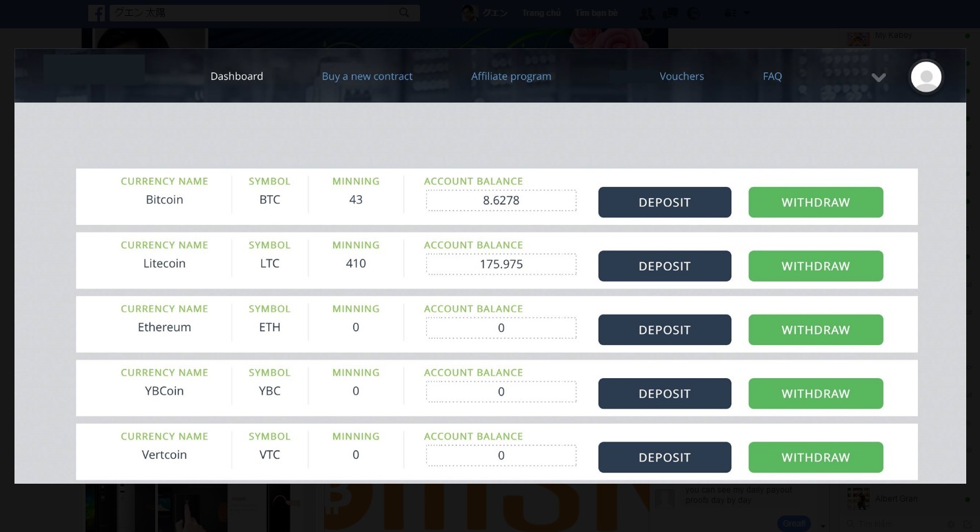The height and width of the screenshot is (532, 980).
Task: Click Bitcoin mining value 43
Action: click(x=356, y=199)
